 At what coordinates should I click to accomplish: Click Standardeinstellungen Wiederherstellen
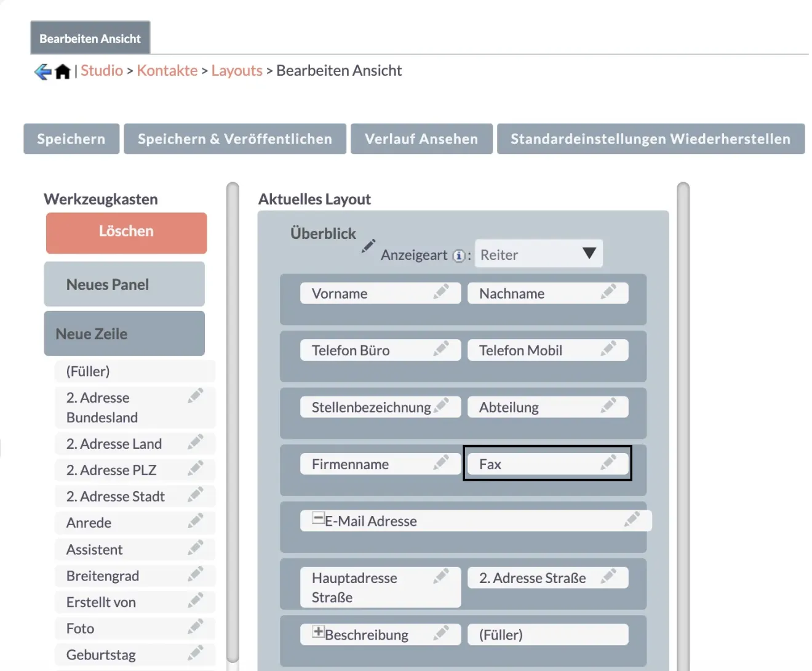tap(651, 139)
